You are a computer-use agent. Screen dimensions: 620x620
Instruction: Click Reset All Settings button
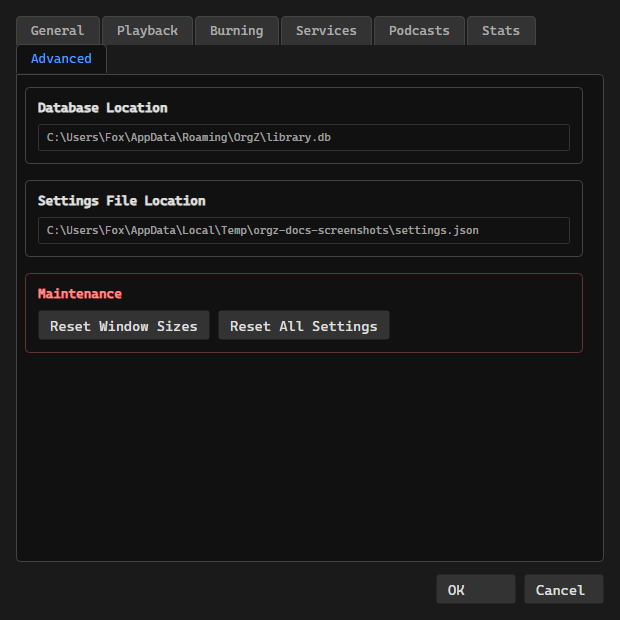304,325
